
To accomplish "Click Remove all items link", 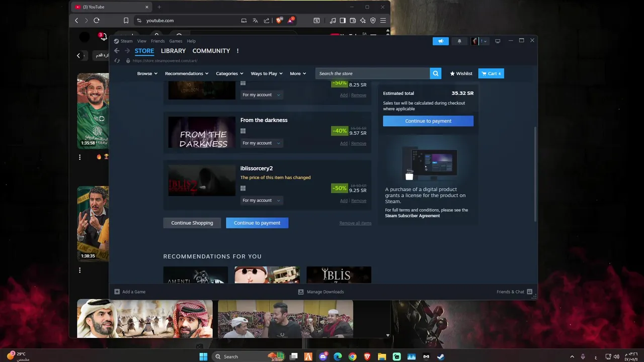I will tap(355, 223).
